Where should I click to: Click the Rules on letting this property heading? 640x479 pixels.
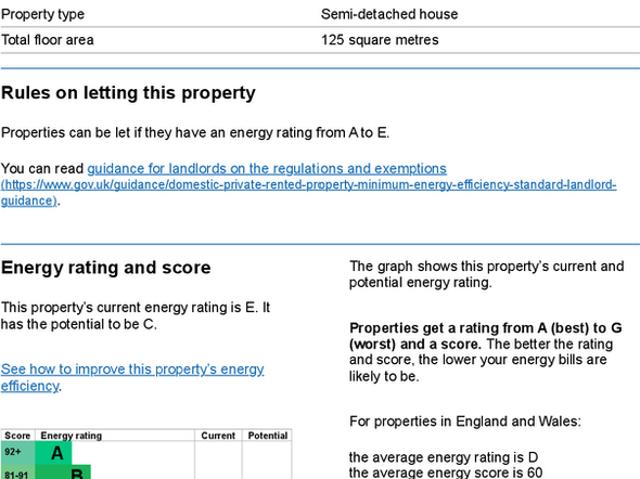point(128,93)
